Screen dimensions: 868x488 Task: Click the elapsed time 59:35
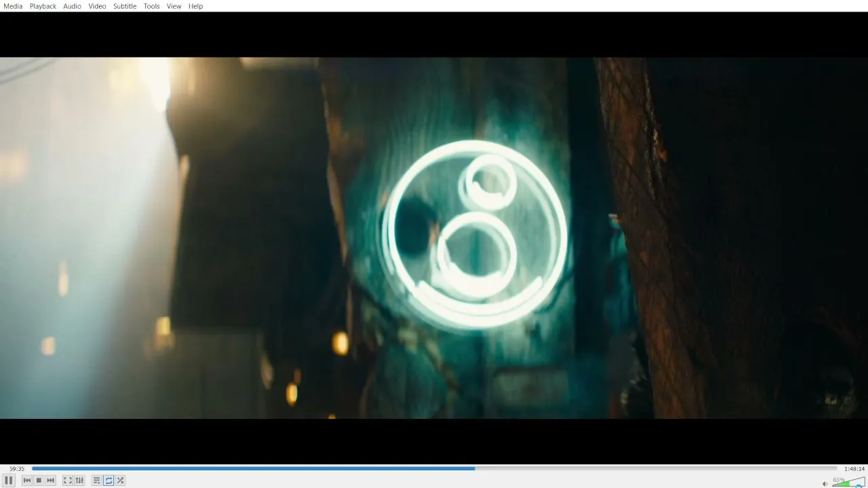click(17, 468)
